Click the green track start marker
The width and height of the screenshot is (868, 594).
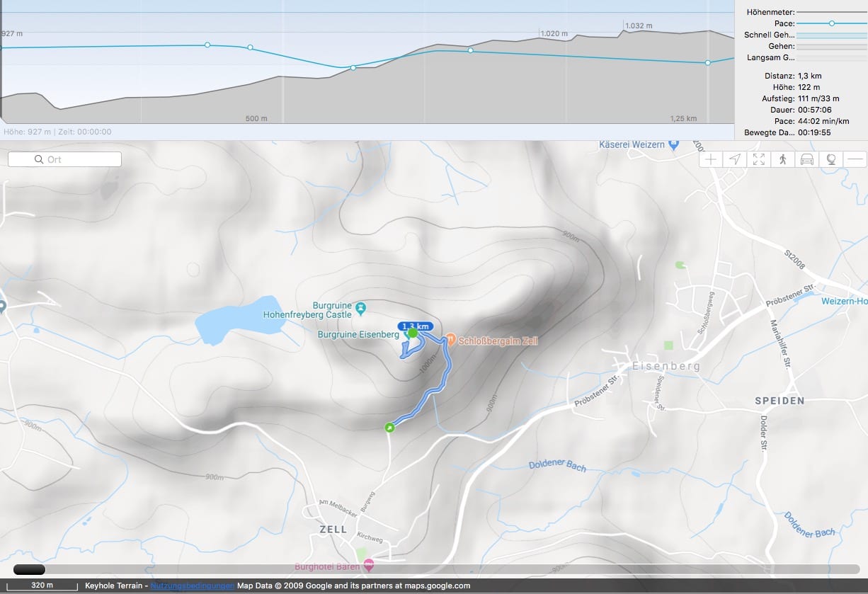(389, 427)
